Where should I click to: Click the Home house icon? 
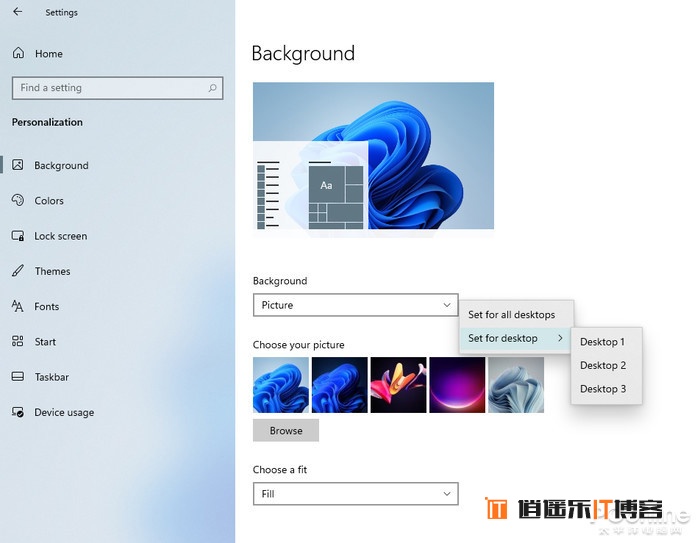[x=18, y=53]
